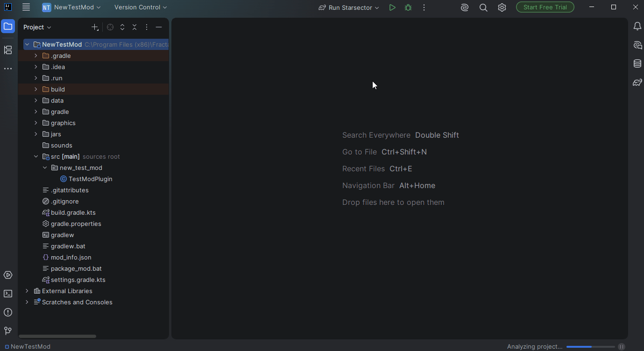Expand the .gradle folder
Viewport: 644px width, 351px height.
point(36,56)
